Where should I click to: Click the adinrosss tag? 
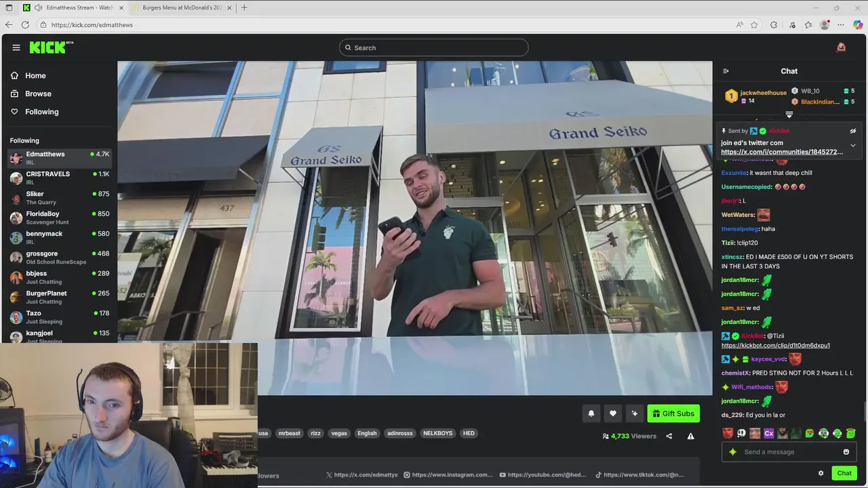[400, 433]
